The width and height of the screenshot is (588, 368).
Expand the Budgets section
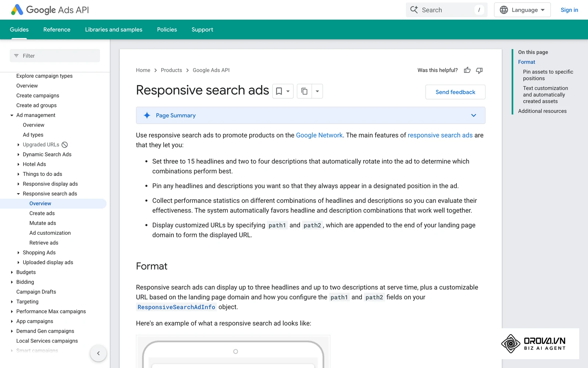12,272
